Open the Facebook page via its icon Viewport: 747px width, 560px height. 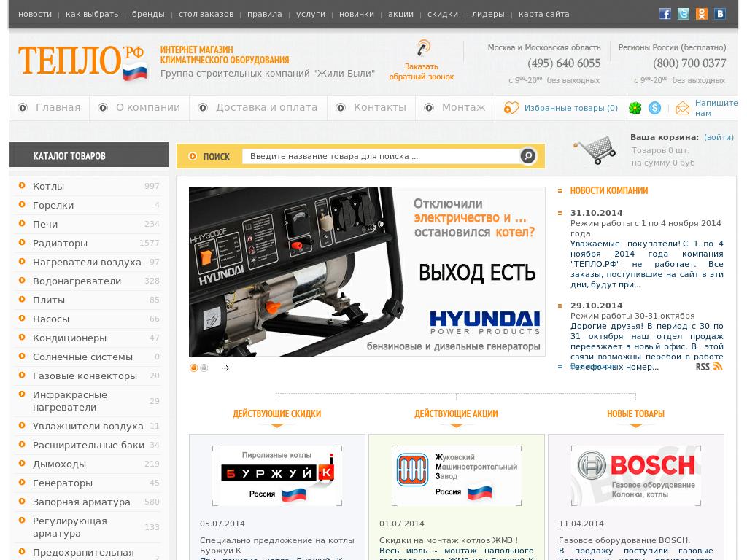point(665,13)
